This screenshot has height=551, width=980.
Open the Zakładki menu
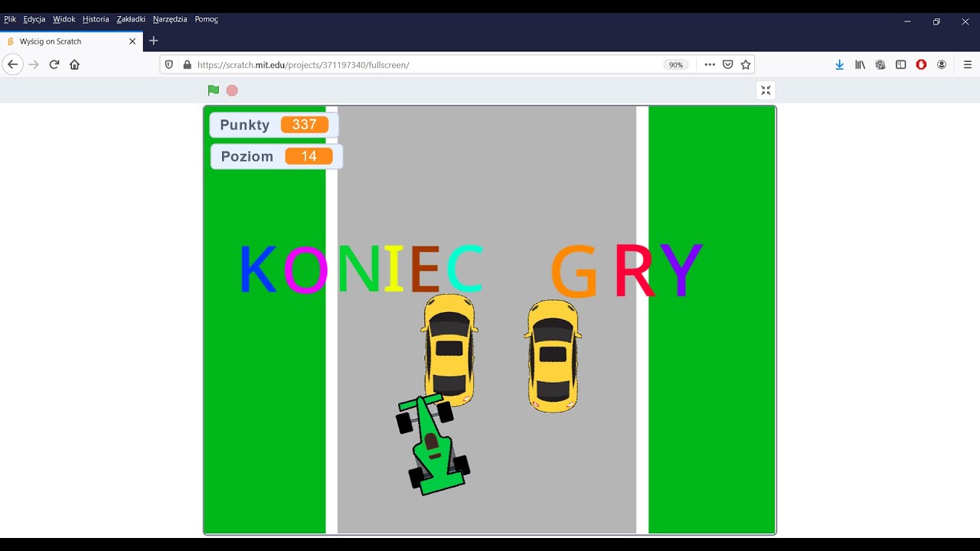131,19
